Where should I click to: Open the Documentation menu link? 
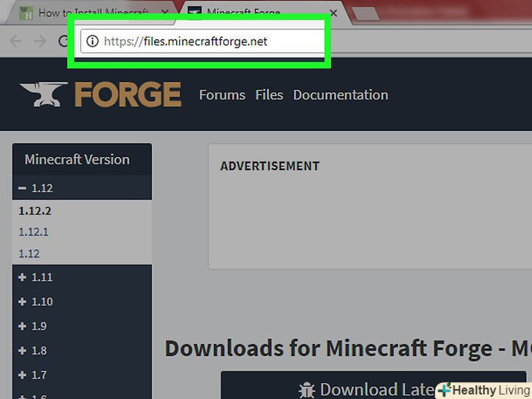341,95
